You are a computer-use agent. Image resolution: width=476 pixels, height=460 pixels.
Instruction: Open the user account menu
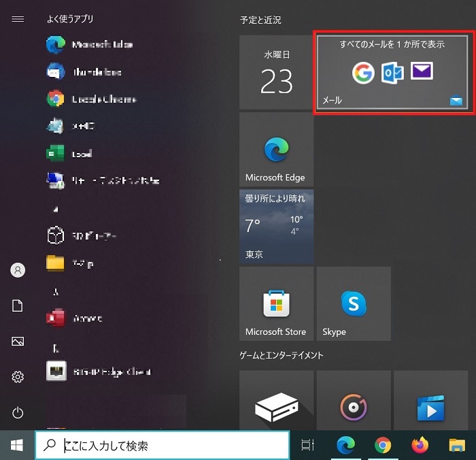[x=18, y=270]
